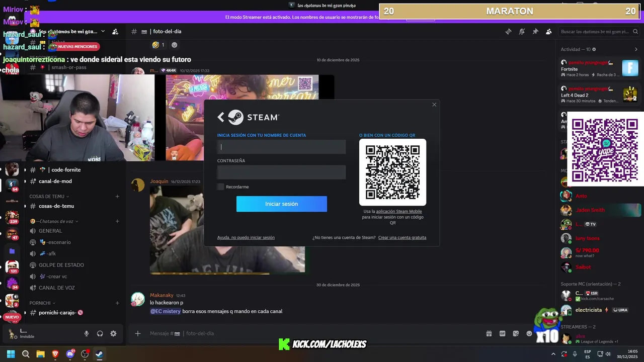The image size is (644, 362).
Task: Toggle channel notification bell icon
Action: 522,31
